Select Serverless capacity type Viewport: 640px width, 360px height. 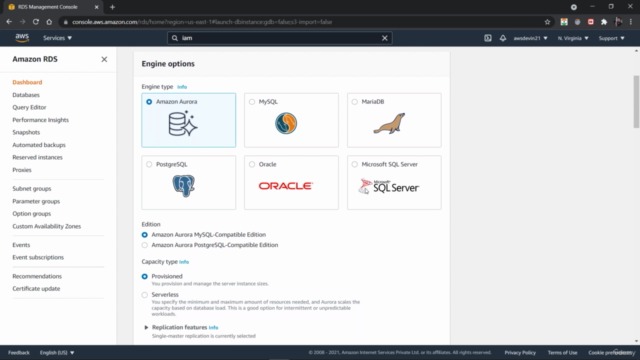(x=144, y=295)
